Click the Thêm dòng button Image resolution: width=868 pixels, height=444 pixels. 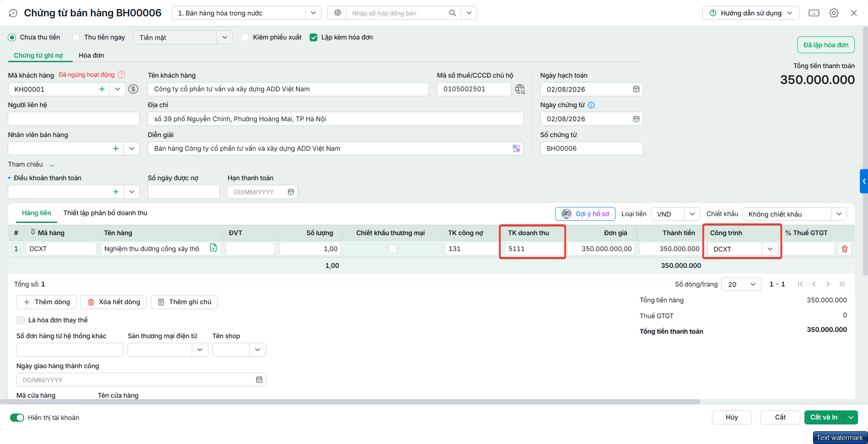tap(47, 302)
